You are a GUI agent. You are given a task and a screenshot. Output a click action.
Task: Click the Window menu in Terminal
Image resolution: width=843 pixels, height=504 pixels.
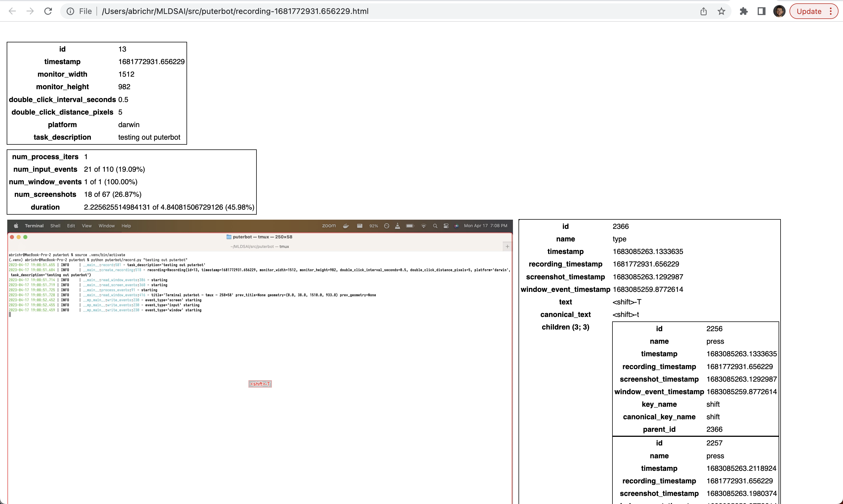(106, 226)
